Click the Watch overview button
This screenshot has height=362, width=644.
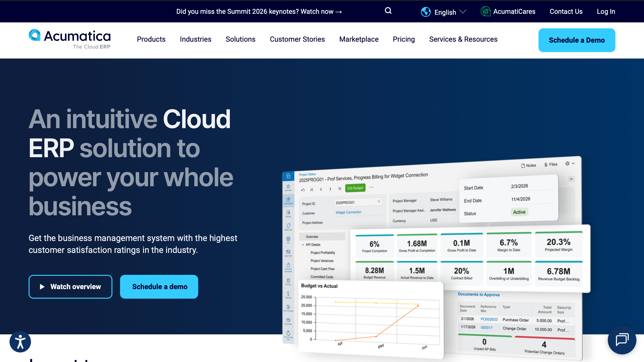tap(70, 287)
